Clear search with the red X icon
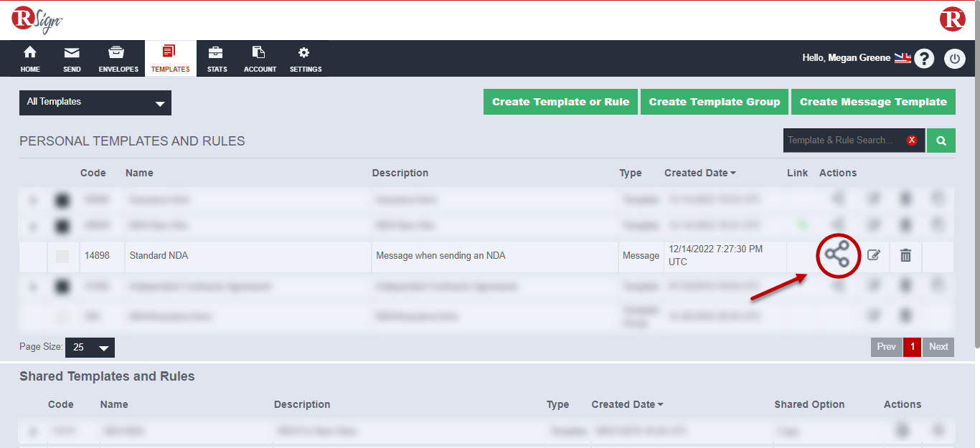The width and height of the screenshot is (980, 448). 912,140
